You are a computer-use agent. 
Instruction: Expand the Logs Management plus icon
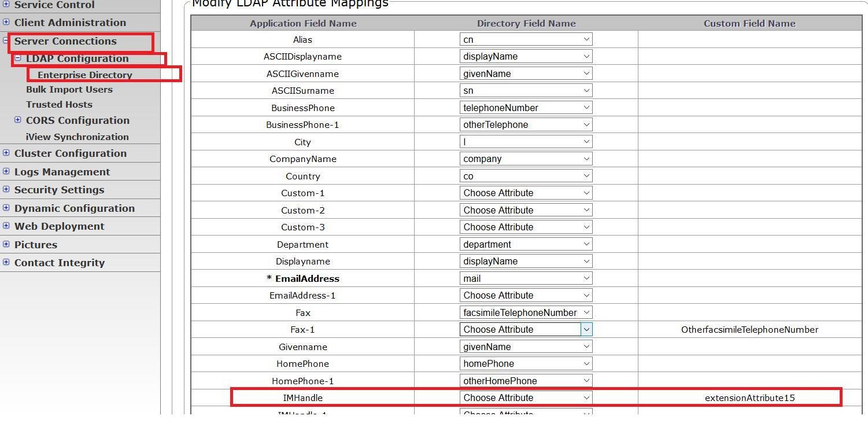pos(6,171)
